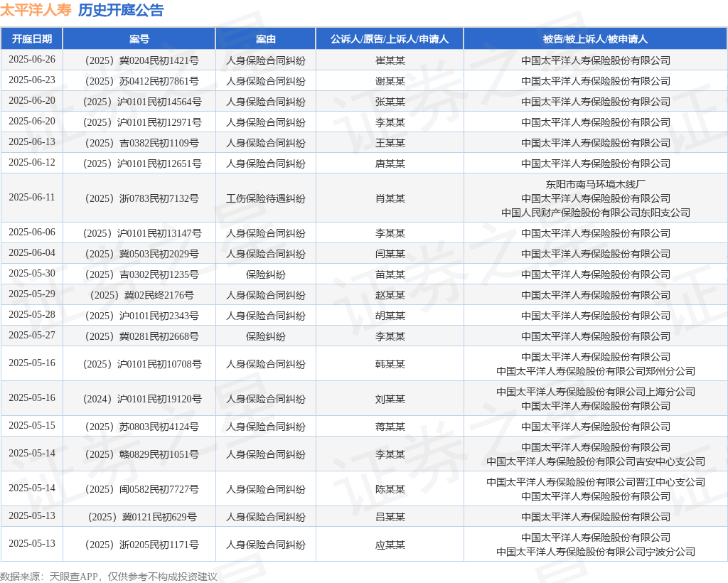Click plaintiff 陈某某
Image resolution: width=728 pixels, height=583 pixels.
390,489
